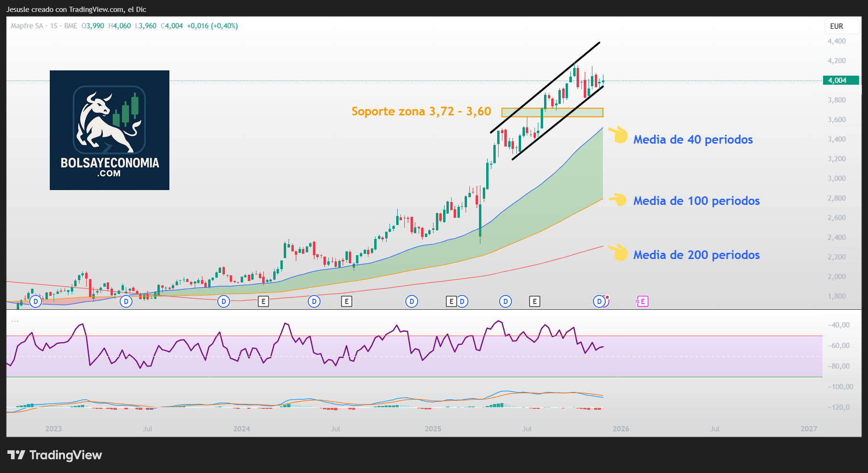The height and width of the screenshot is (473, 868).
Task: Select the 'Media de 100 periodos' text label
Action: 696,201
